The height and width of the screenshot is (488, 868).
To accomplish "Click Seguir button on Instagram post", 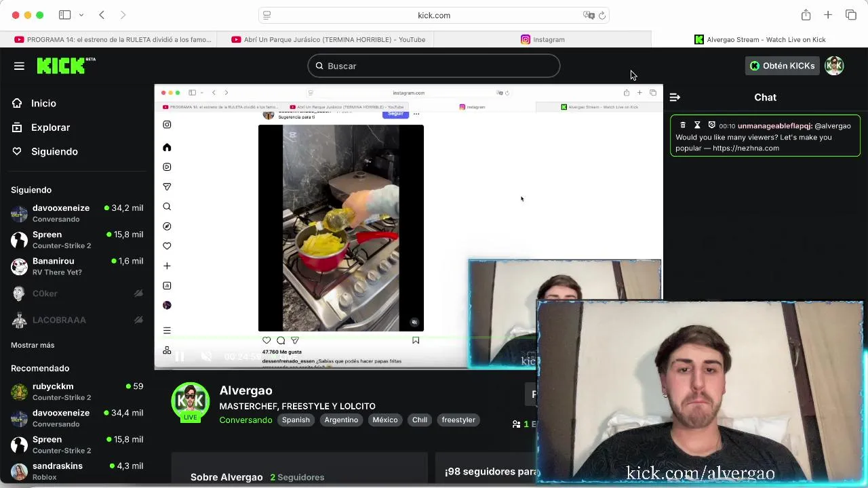I will (x=395, y=114).
